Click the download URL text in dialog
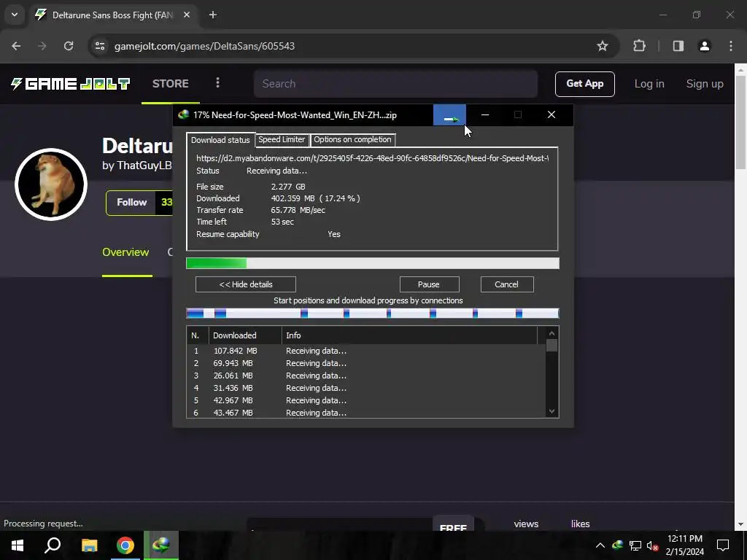Image resolution: width=747 pixels, height=560 pixels. (372, 158)
